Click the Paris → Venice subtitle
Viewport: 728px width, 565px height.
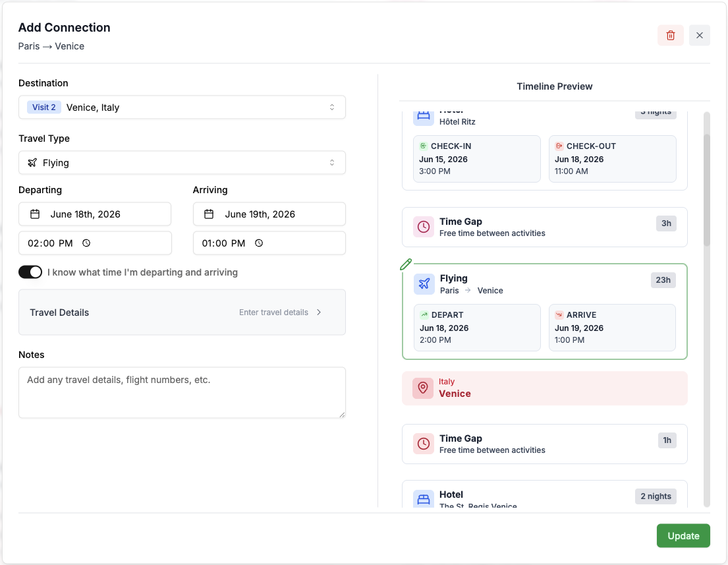pos(51,46)
